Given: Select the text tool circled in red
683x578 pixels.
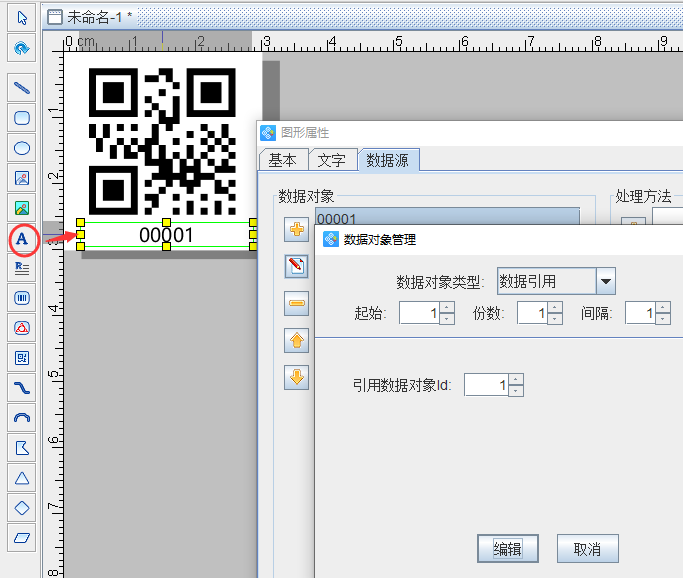Looking at the screenshot, I should click(22, 239).
